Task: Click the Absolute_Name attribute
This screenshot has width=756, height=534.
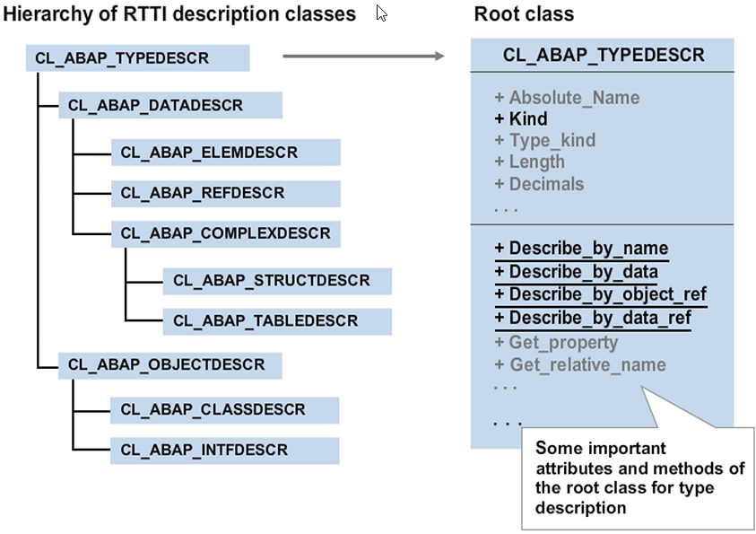Action: tap(566, 97)
